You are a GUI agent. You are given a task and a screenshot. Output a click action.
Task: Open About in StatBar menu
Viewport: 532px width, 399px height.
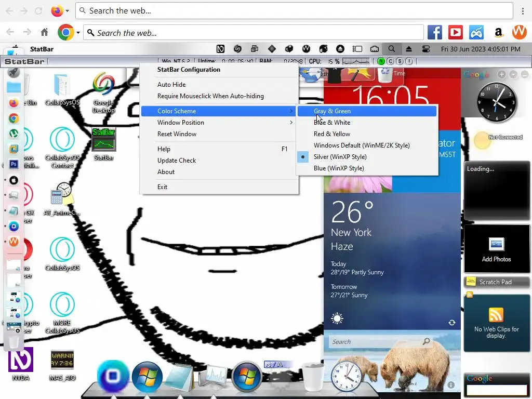[218, 172]
